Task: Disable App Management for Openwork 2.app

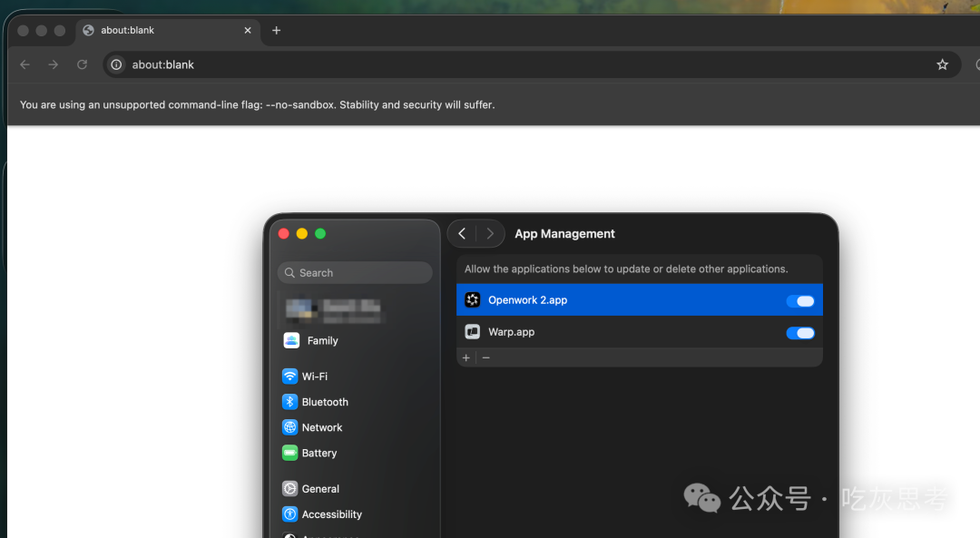Action: (x=800, y=300)
